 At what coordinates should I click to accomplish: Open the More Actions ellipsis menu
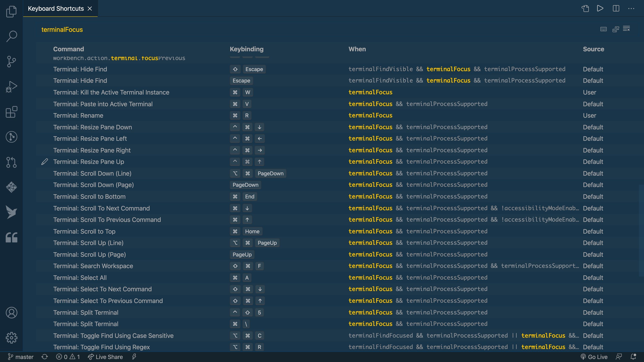[631, 9]
